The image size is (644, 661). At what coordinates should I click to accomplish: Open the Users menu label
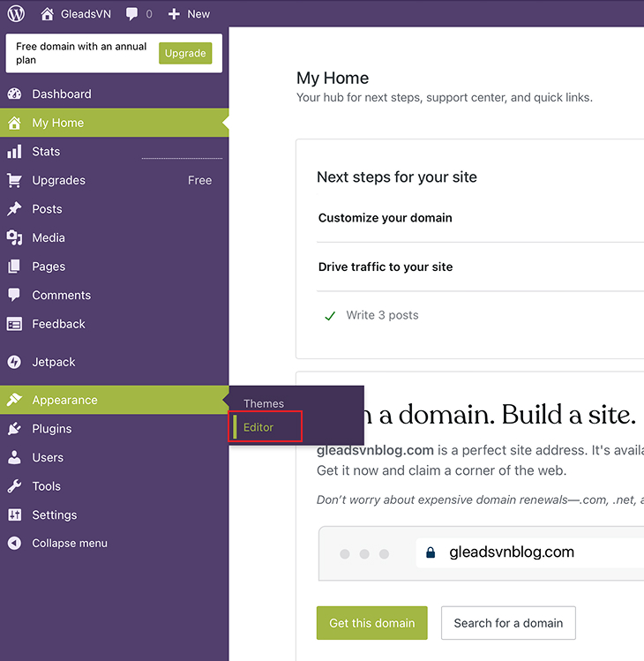tap(48, 457)
